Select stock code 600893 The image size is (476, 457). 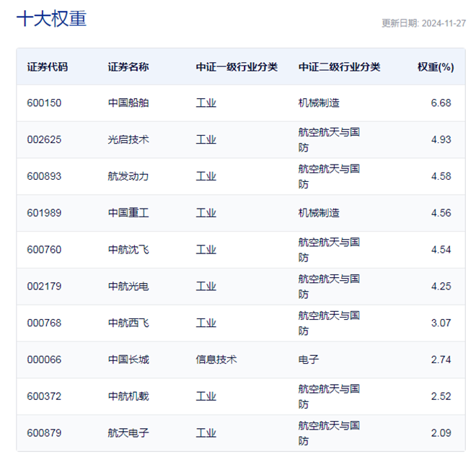coord(44,176)
